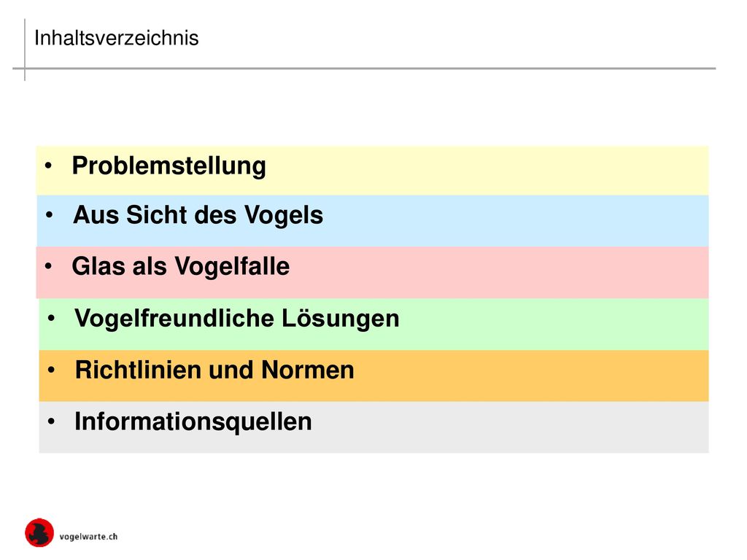Screen dimensions: 747x560
Task: Open the vogelwarte.ch link text
Action: [88, 537]
